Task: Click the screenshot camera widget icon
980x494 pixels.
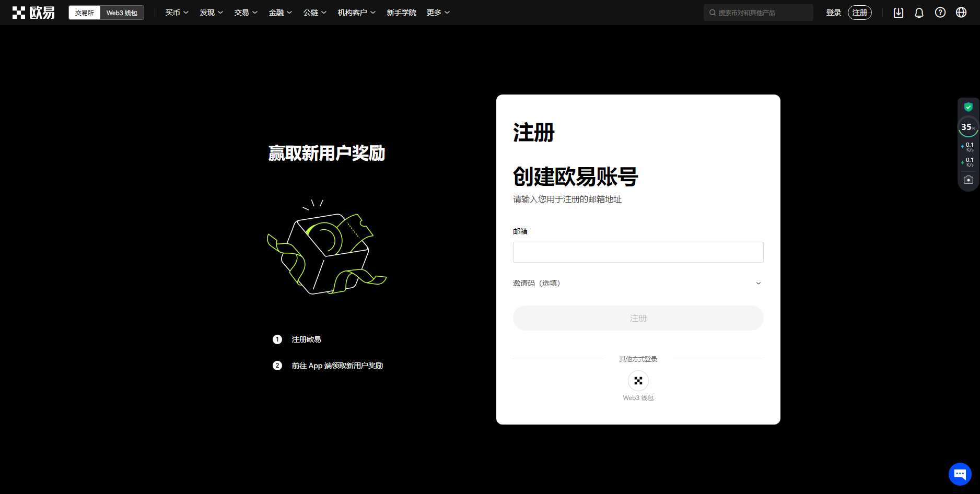Action: pyautogui.click(x=969, y=180)
